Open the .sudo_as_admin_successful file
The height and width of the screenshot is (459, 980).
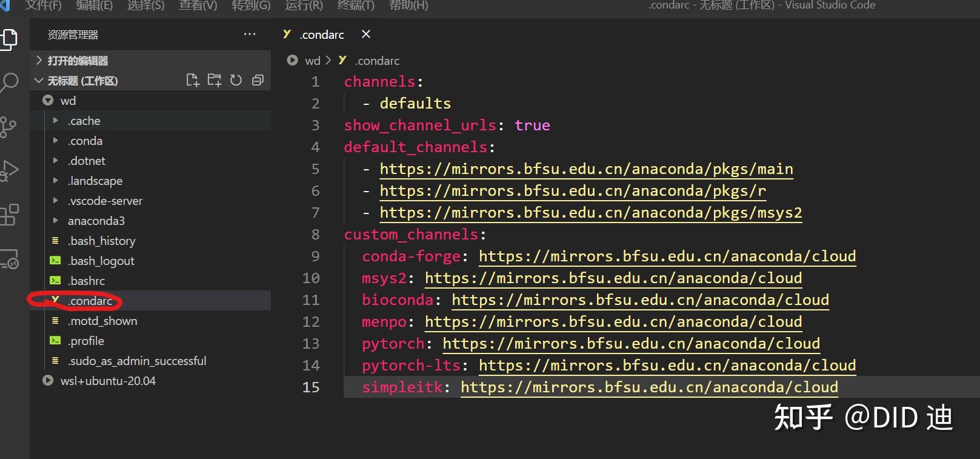click(150, 361)
